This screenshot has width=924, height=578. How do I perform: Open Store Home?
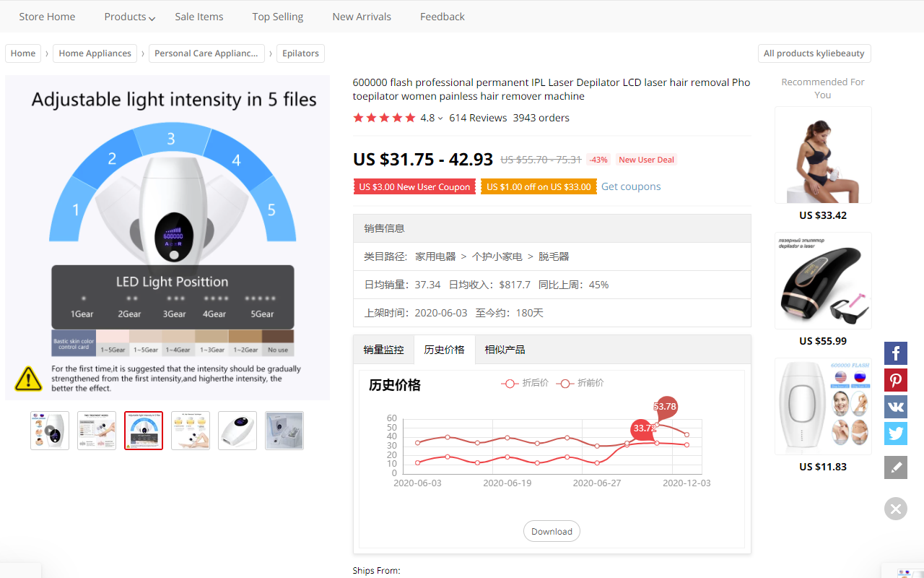point(47,17)
